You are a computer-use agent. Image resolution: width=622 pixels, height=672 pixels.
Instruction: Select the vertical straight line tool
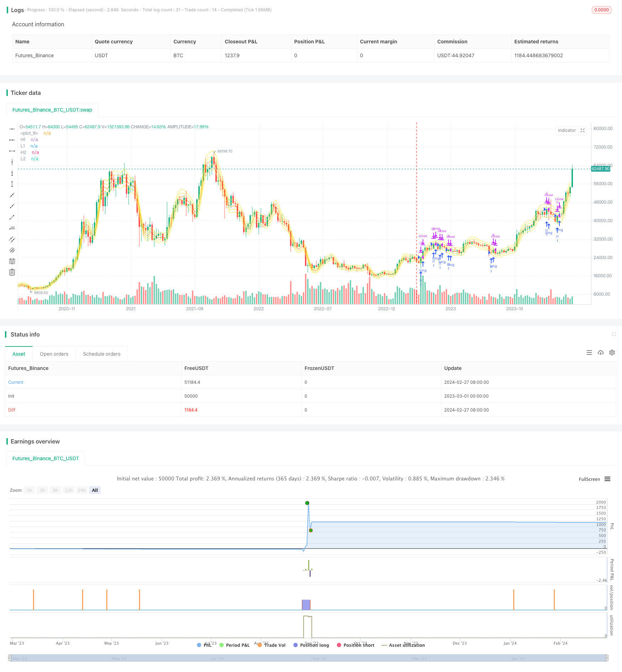click(x=12, y=162)
